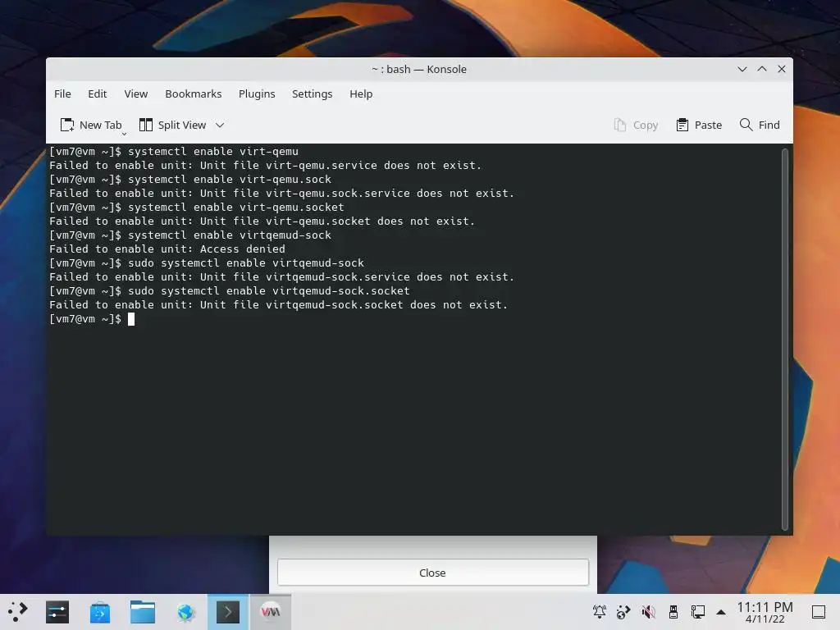The height and width of the screenshot is (630, 840).
Task: Click the 'systemctl enable virt-qemu.socket' command line
Action: (x=236, y=208)
